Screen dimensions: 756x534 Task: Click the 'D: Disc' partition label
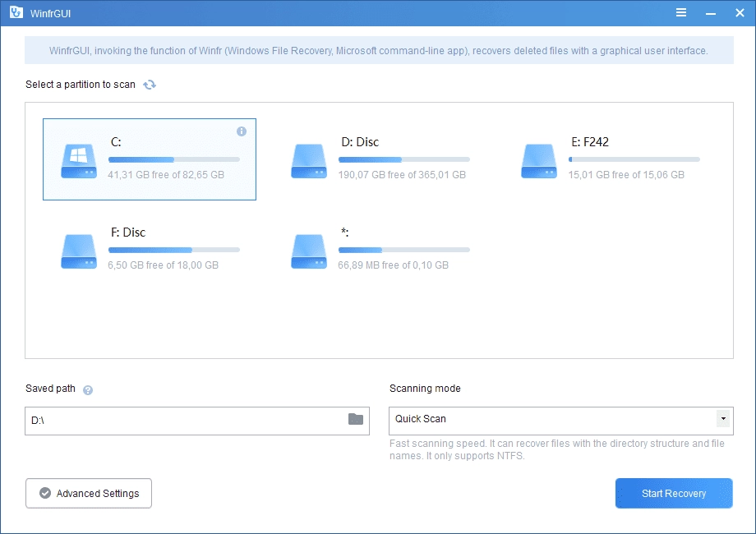360,142
